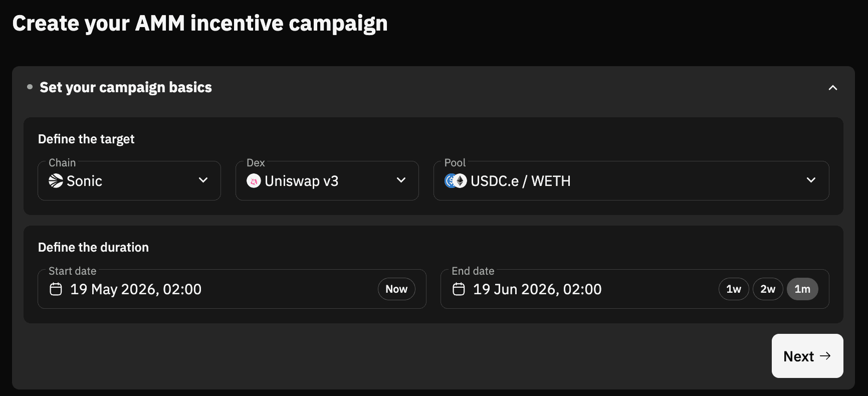Collapse the campaign basics section chevron
This screenshot has width=868, height=396.
coord(833,88)
